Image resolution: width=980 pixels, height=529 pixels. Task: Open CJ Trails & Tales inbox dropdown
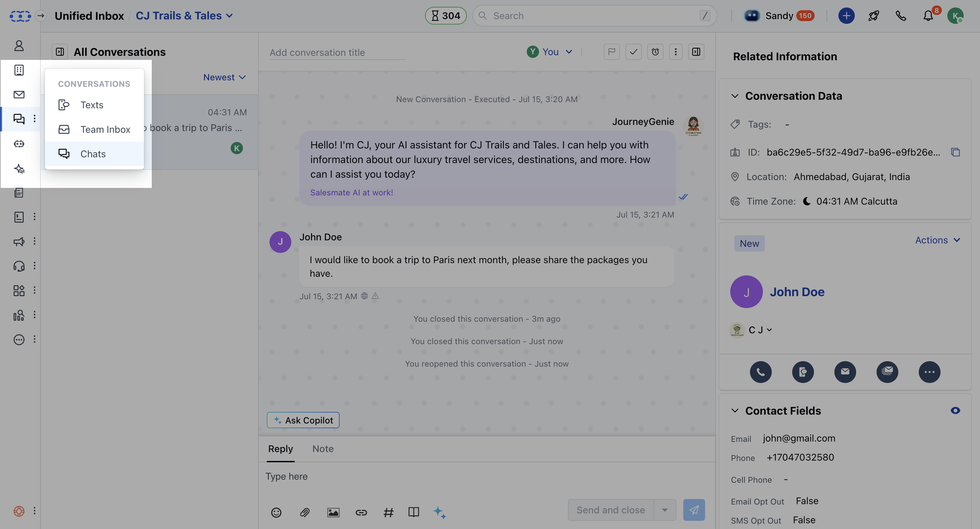coord(184,16)
